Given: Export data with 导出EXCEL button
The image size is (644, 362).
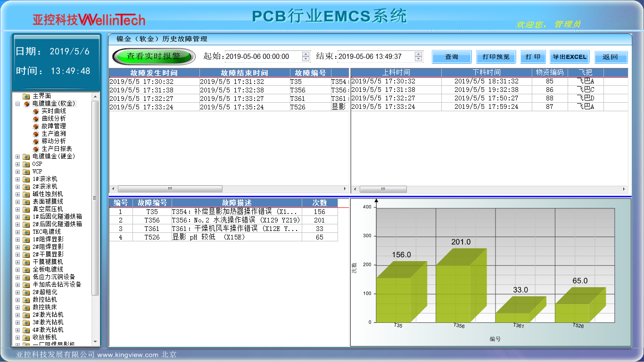Looking at the screenshot, I should coord(570,57).
